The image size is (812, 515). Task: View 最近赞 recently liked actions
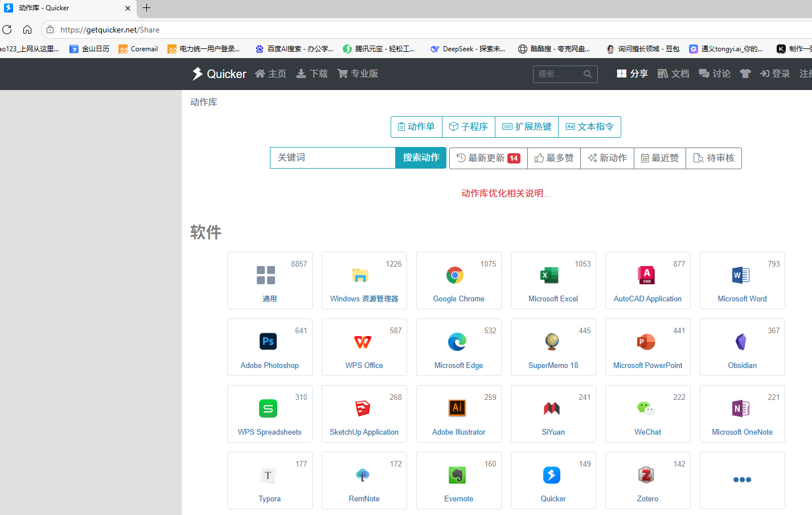click(x=660, y=158)
